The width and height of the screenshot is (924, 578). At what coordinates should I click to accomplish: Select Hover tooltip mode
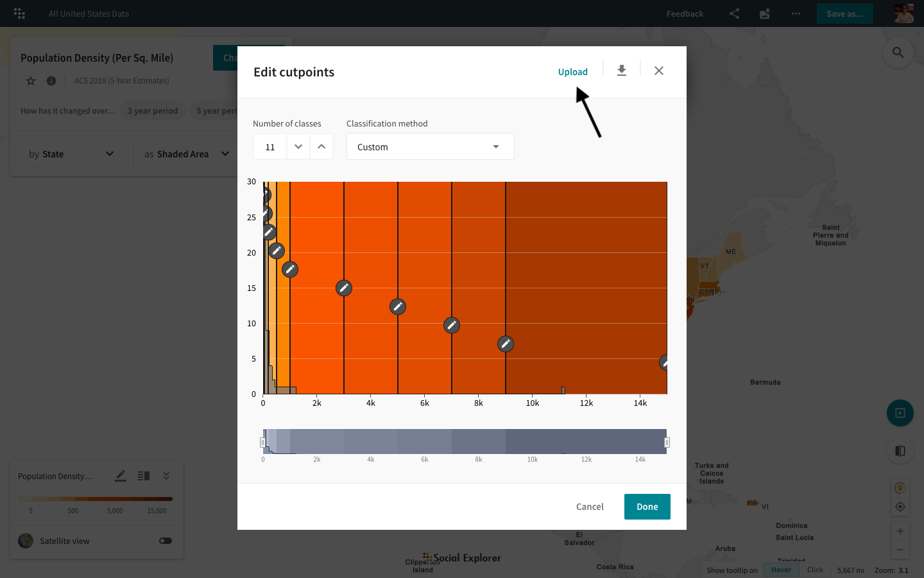(x=781, y=570)
